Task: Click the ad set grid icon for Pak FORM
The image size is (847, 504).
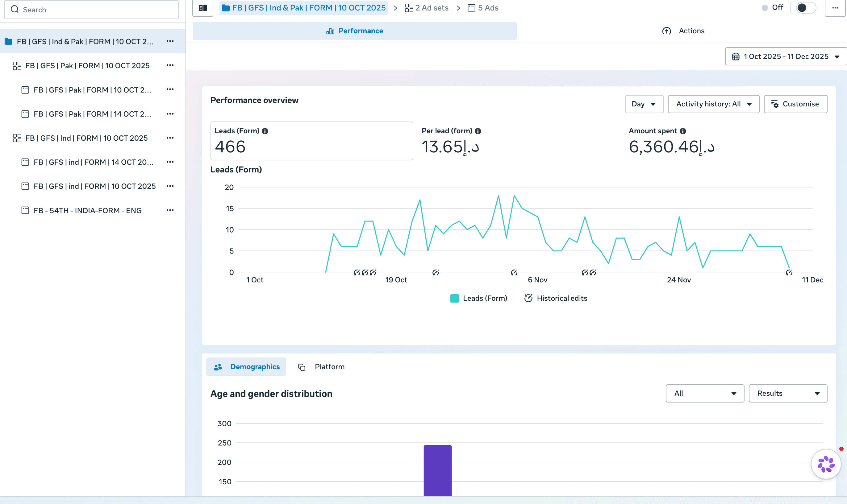Action: (17, 66)
